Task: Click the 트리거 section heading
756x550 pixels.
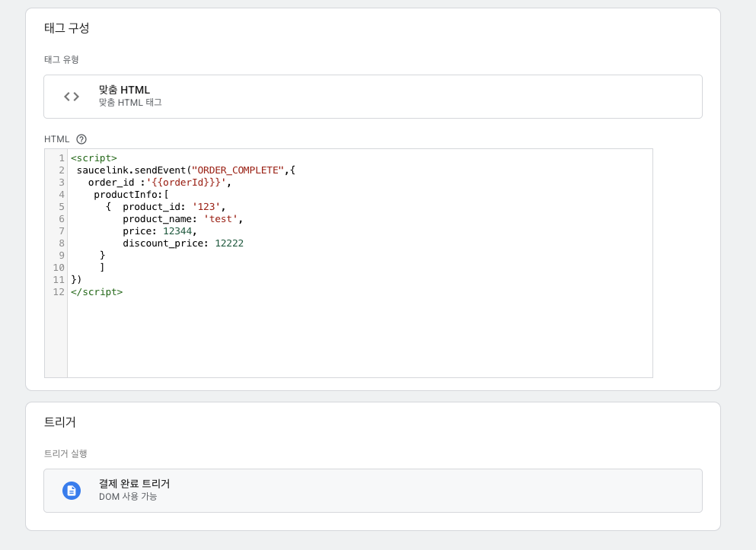Action: pos(60,422)
